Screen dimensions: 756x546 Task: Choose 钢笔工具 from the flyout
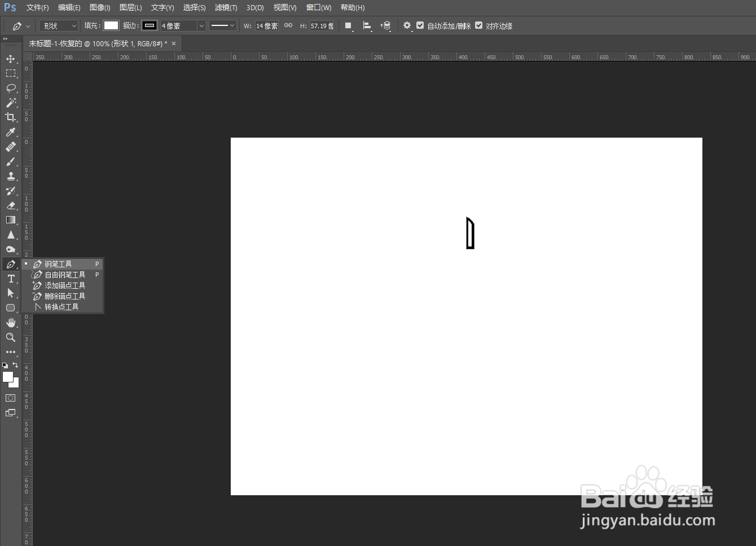[63, 264]
